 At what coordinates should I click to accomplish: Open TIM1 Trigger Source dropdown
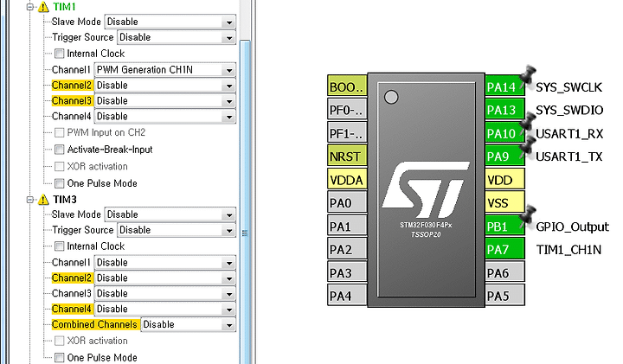177,37
